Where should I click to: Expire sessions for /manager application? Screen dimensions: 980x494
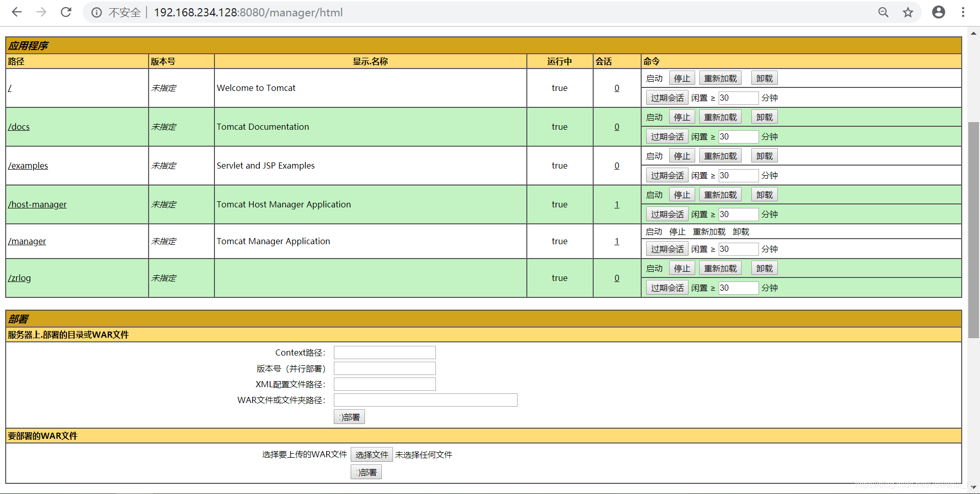(x=667, y=249)
